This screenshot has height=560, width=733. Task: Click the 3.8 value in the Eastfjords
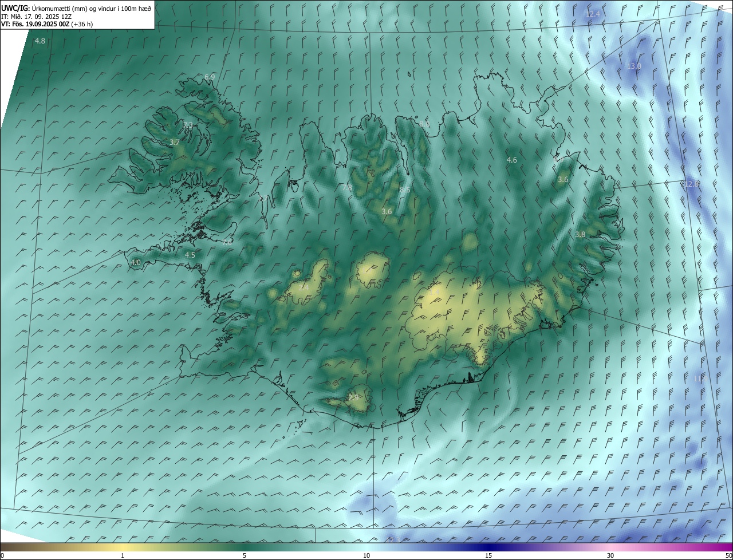580,234
